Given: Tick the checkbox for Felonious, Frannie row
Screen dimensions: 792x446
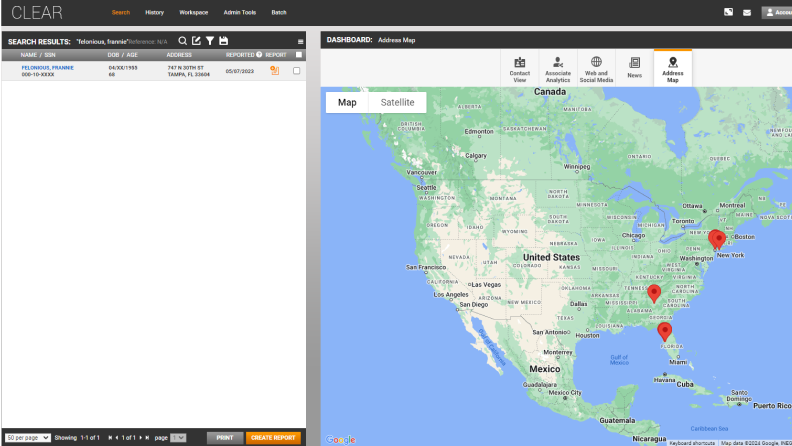Looking at the screenshot, I should pyautogui.click(x=296, y=71).
